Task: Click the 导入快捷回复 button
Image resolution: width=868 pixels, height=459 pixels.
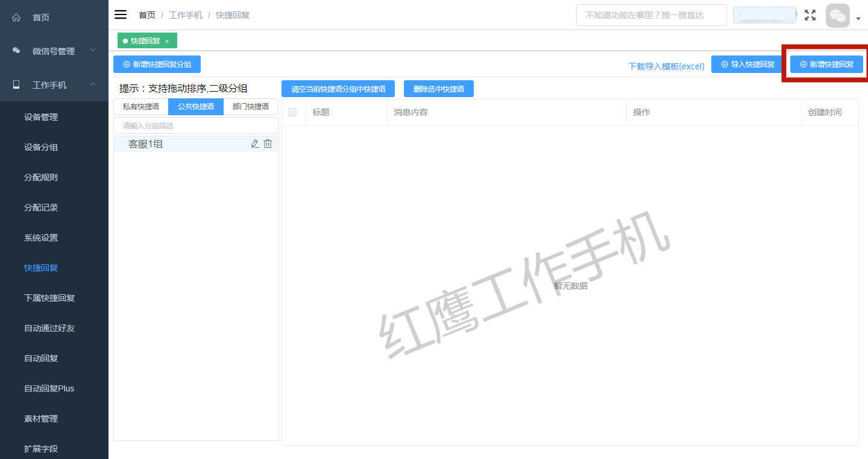Action: (x=747, y=64)
